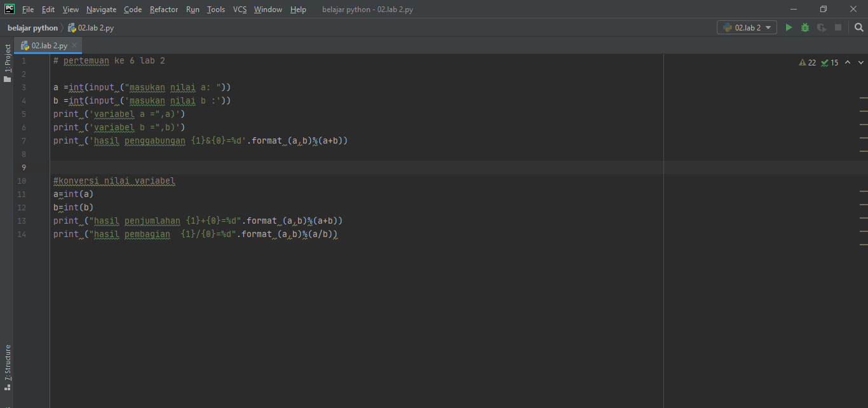Open Search Everywhere with the magnifier icon
Viewport: 868px width, 408px height.
pyautogui.click(x=858, y=27)
